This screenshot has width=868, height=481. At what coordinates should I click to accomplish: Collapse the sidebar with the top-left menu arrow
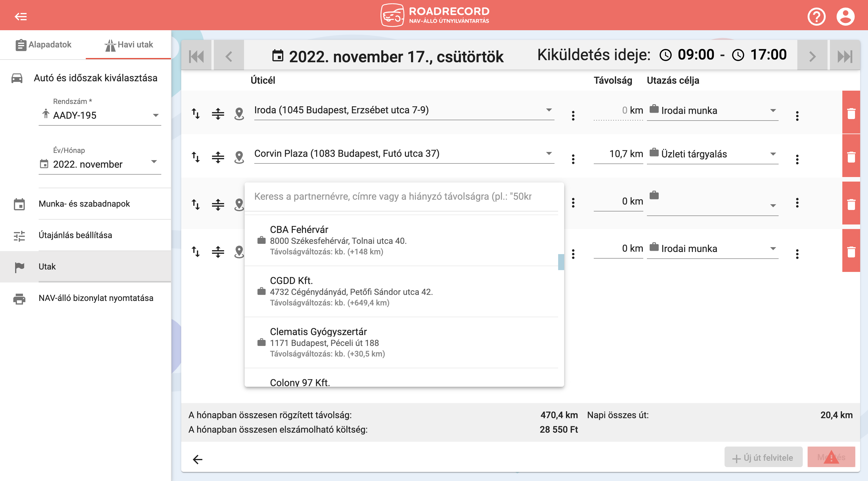coord(21,16)
